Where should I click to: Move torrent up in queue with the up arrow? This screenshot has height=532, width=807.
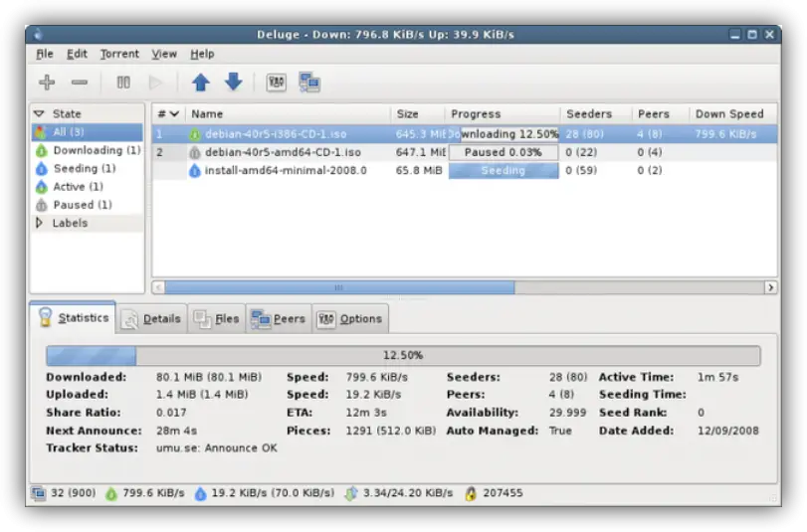(201, 83)
